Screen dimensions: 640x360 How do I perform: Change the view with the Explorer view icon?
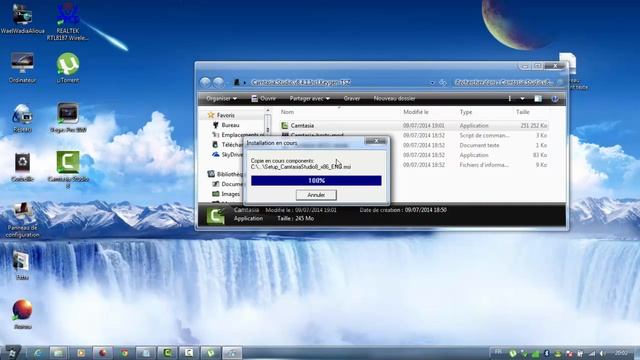coord(509,98)
